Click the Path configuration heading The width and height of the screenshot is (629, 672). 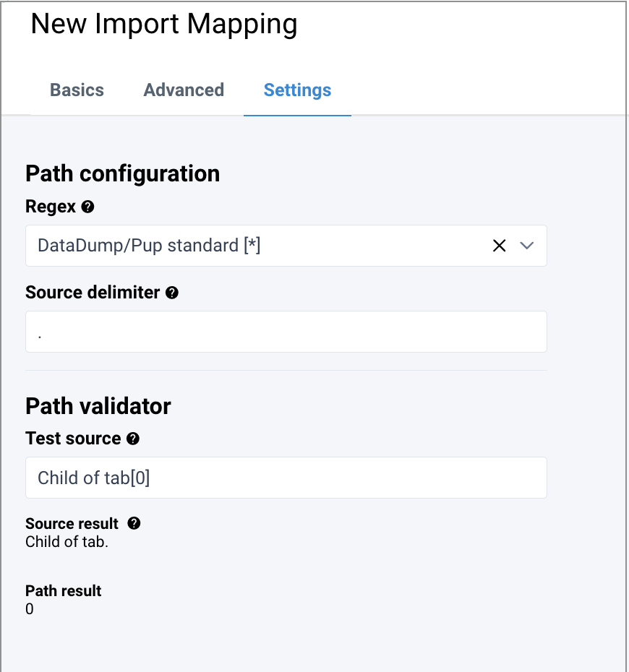coord(122,173)
